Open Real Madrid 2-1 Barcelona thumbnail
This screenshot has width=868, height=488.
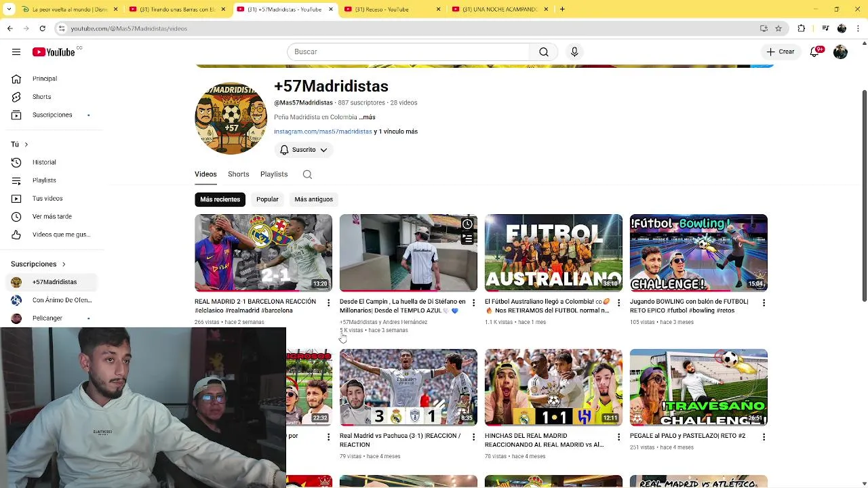tap(263, 253)
